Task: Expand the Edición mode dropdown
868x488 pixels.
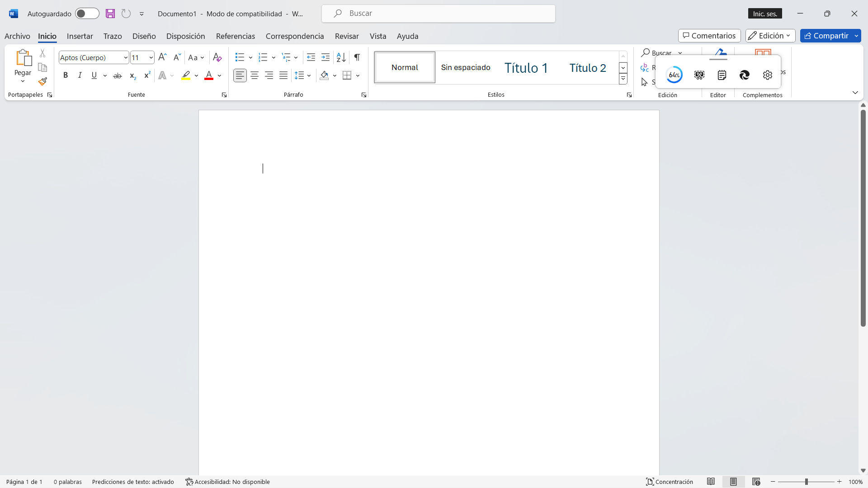Action: [770, 36]
